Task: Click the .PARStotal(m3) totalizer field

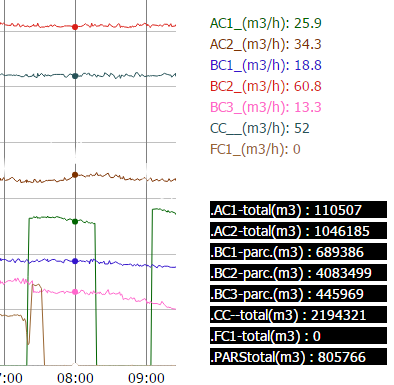Action: coord(298,357)
